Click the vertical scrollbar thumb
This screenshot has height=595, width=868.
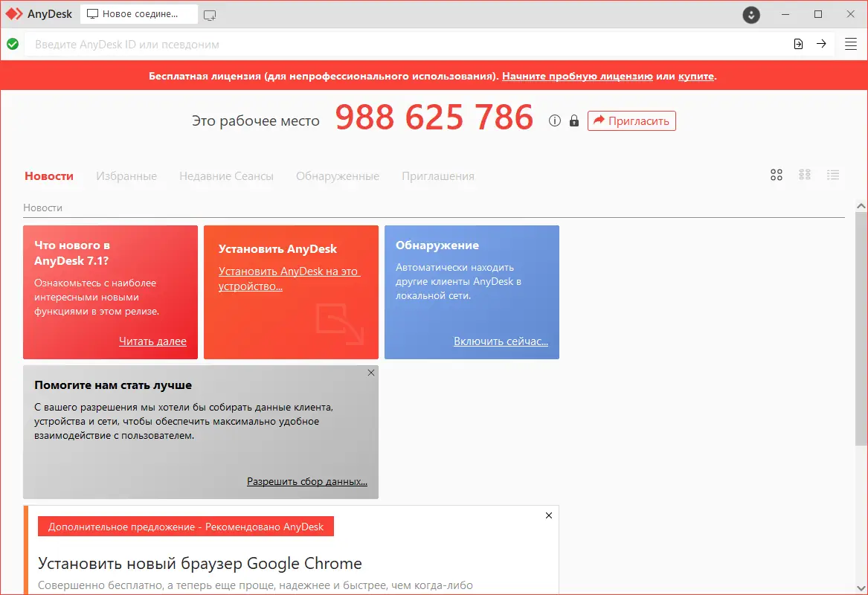click(861, 328)
